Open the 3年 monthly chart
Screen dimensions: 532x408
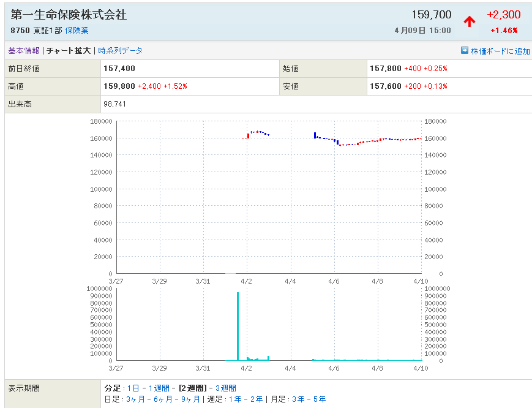298,399
